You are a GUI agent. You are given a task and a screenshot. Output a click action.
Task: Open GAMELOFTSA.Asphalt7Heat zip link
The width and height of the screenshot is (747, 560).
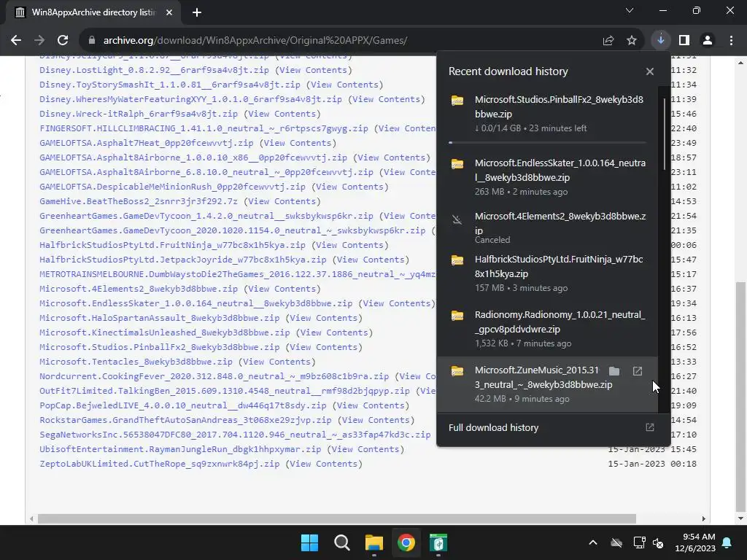pos(146,143)
